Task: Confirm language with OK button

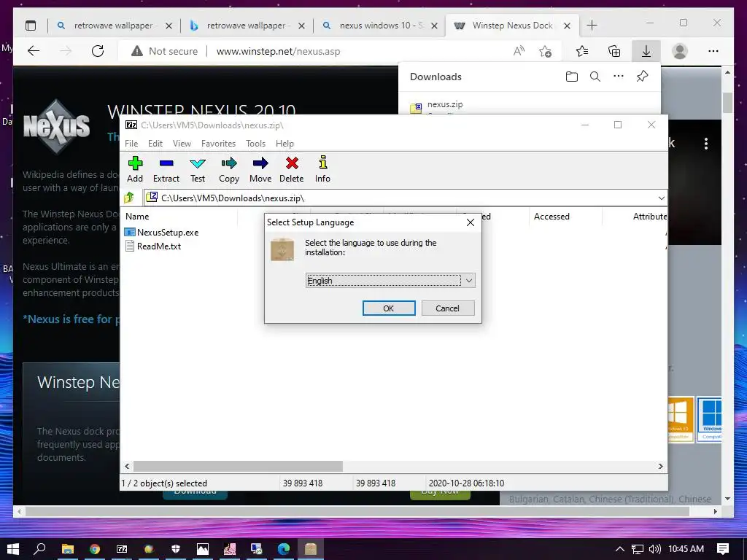Action: click(x=389, y=308)
